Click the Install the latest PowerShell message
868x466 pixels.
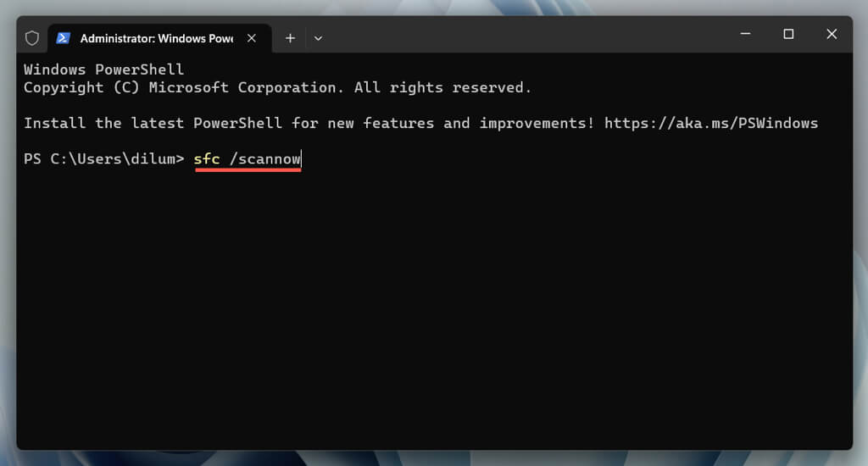(x=309, y=123)
